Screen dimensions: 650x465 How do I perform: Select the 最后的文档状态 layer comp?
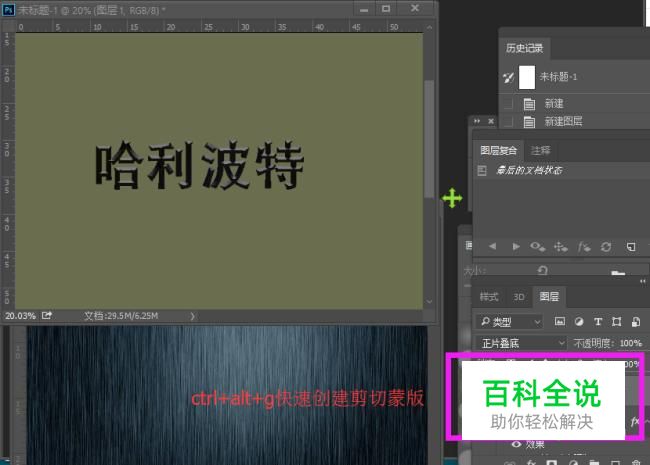[x=562, y=170]
